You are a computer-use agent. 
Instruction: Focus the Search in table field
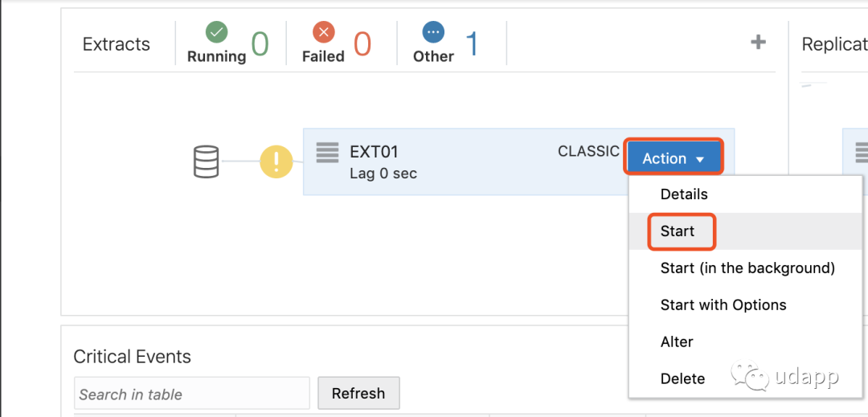[x=191, y=394]
